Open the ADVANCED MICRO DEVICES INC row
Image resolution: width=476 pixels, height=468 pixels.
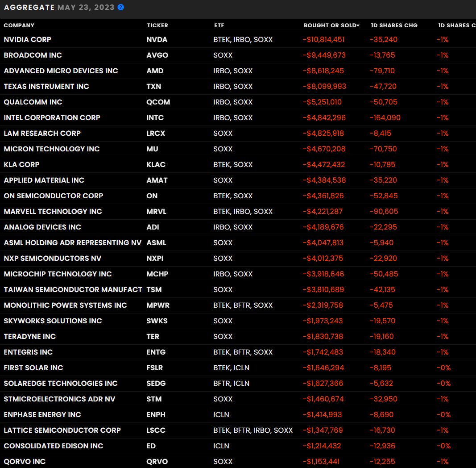point(61,71)
